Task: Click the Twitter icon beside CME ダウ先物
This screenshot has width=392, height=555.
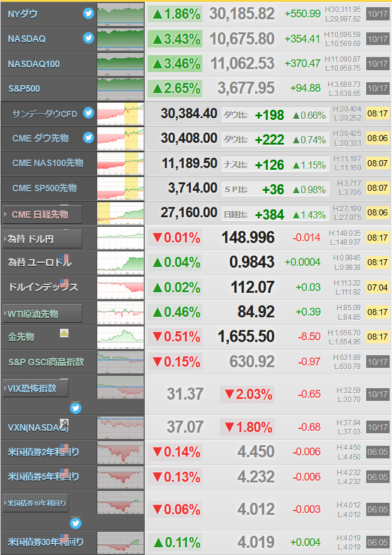Action: coord(88,137)
